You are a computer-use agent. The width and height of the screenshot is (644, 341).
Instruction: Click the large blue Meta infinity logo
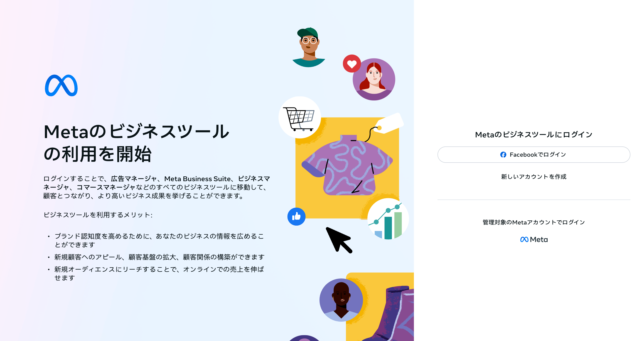coord(61,85)
